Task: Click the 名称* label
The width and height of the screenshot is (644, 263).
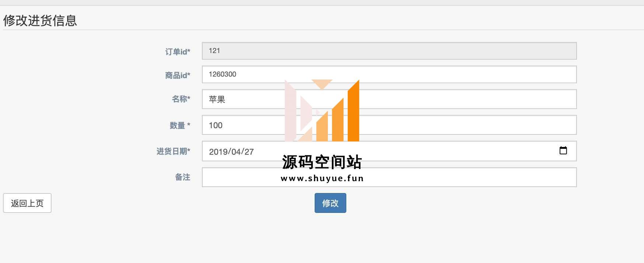Action: [x=181, y=99]
